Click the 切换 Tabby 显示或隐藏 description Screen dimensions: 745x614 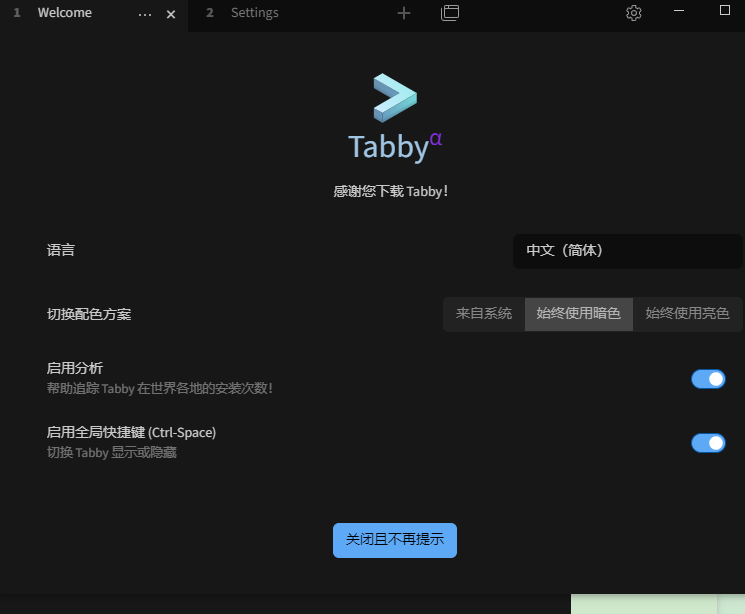coord(112,452)
